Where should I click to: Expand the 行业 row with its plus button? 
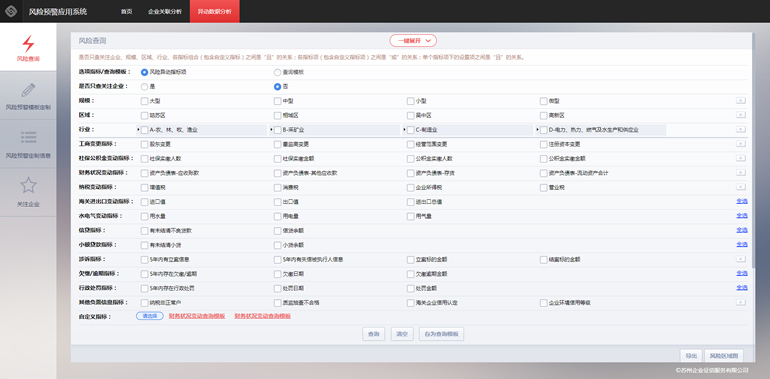point(741,130)
